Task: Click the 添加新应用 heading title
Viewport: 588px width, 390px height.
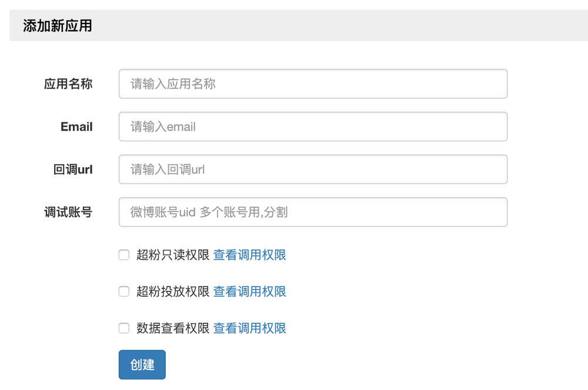Action: pos(58,26)
